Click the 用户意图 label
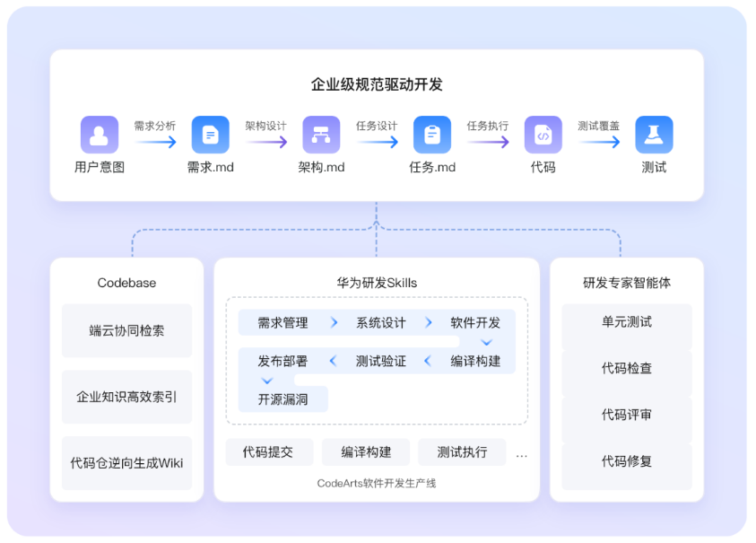The image size is (756, 543). (x=100, y=167)
